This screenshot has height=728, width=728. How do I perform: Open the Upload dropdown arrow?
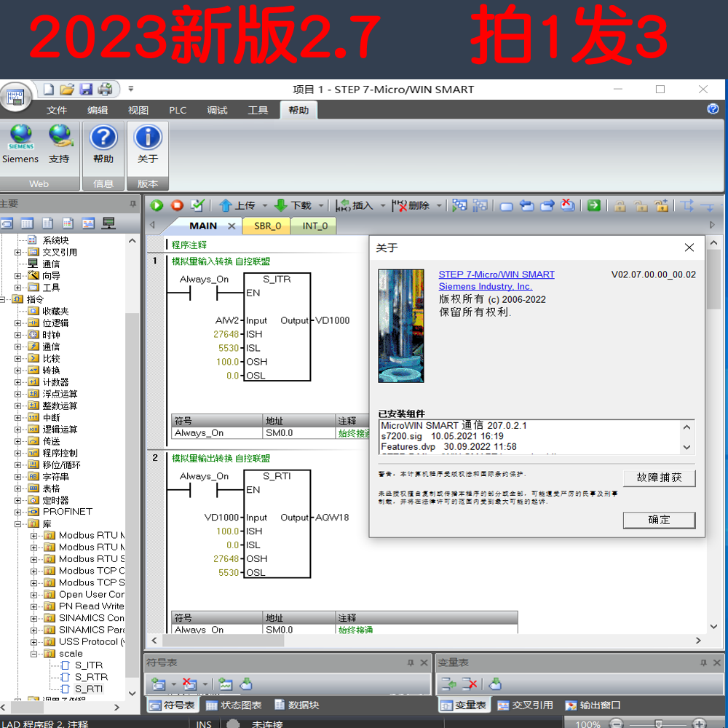tap(265, 205)
